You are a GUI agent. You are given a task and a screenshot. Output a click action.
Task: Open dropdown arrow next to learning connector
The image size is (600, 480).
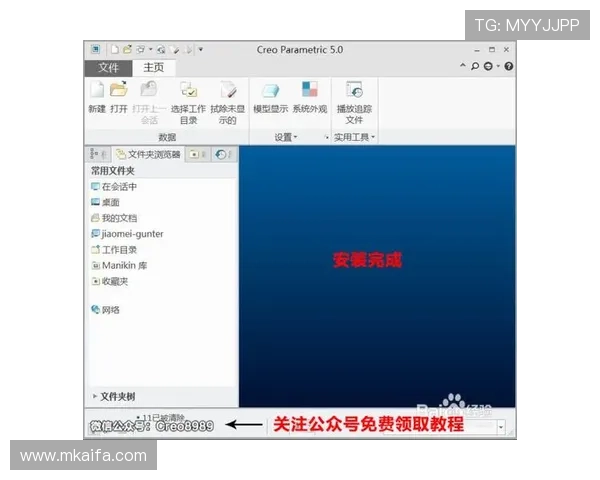(498, 66)
